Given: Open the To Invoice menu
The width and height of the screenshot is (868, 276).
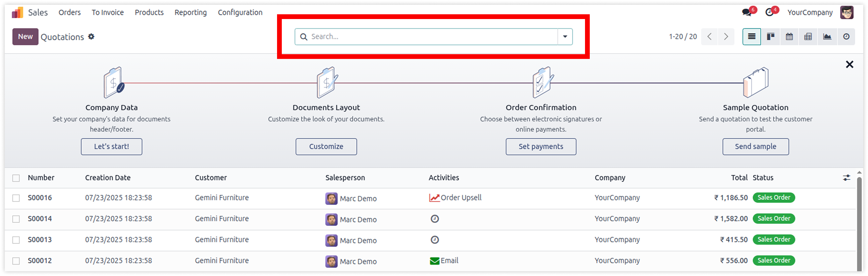Looking at the screenshot, I should pyautogui.click(x=108, y=12).
